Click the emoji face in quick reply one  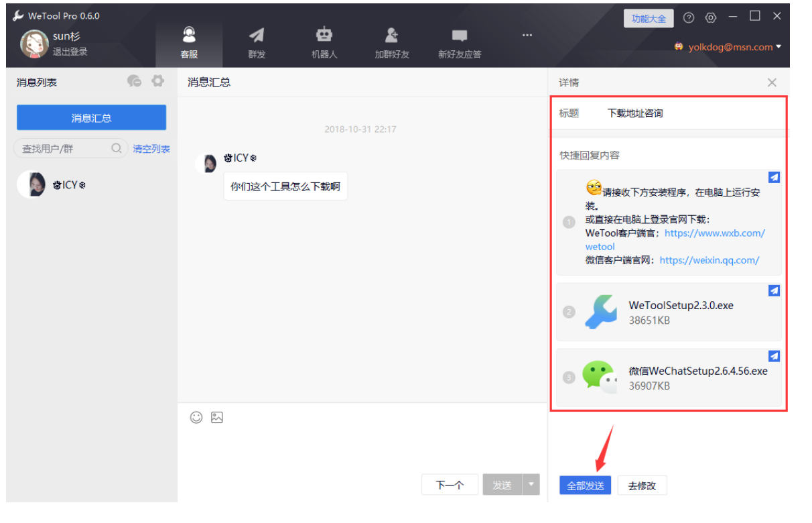click(594, 188)
